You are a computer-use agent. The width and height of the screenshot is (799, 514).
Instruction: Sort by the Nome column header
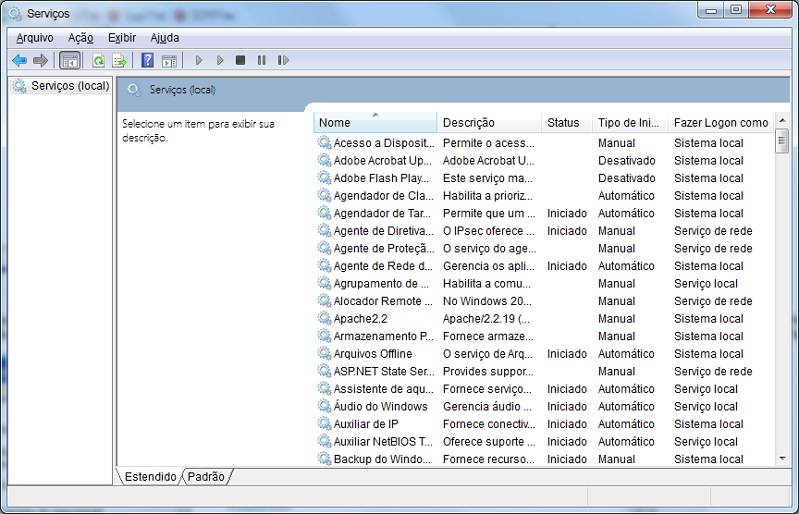click(375, 122)
